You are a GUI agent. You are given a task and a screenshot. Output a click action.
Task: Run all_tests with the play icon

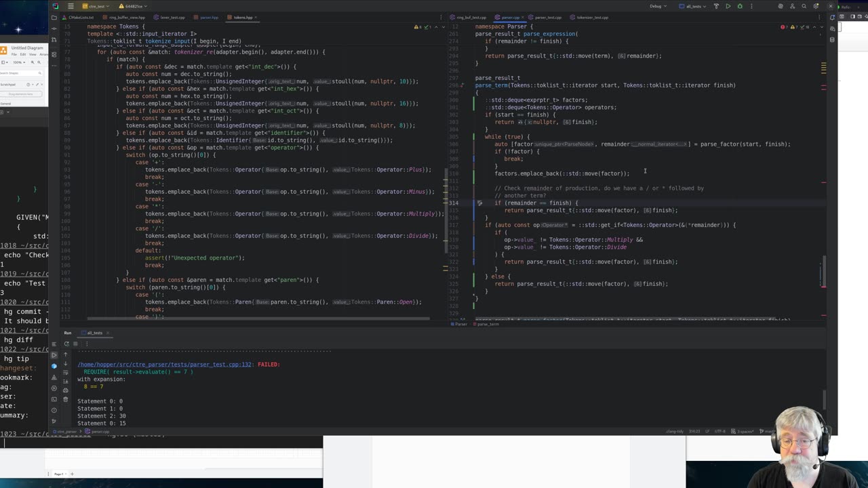[728, 6]
